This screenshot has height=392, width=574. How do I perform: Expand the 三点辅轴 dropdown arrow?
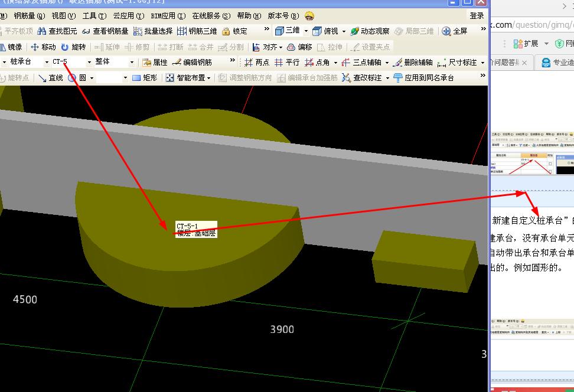pyautogui.click(x=387, y=63)
